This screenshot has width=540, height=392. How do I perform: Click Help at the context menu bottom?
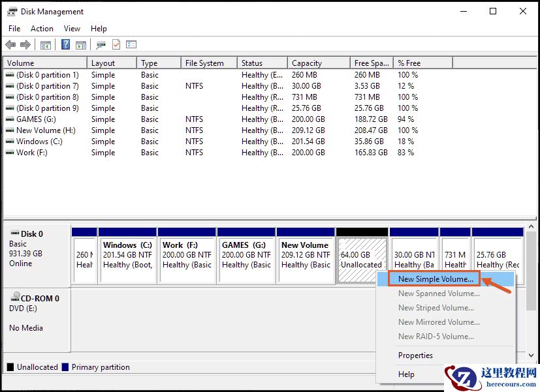(x=406, y=374)
